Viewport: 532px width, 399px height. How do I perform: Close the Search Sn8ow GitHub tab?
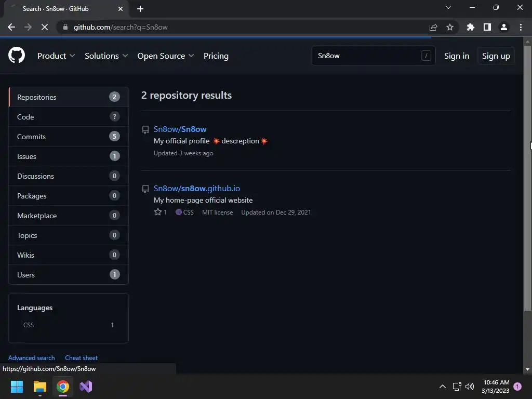121,9
